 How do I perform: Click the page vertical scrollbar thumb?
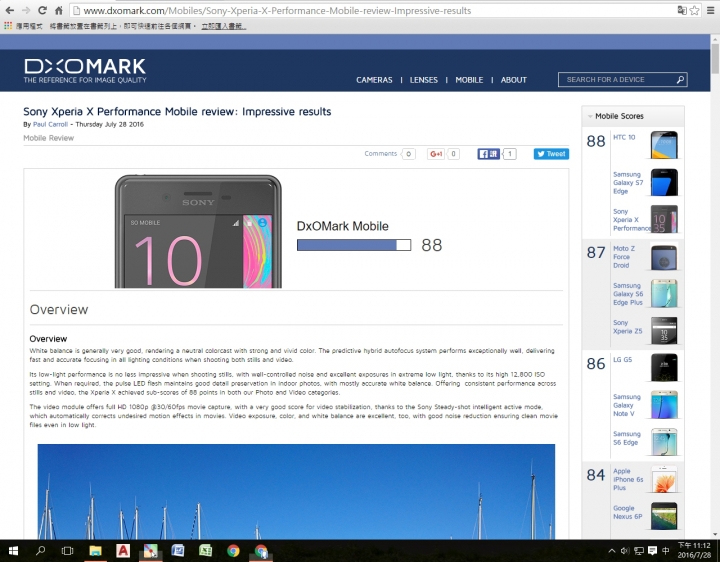pos(715,58)
